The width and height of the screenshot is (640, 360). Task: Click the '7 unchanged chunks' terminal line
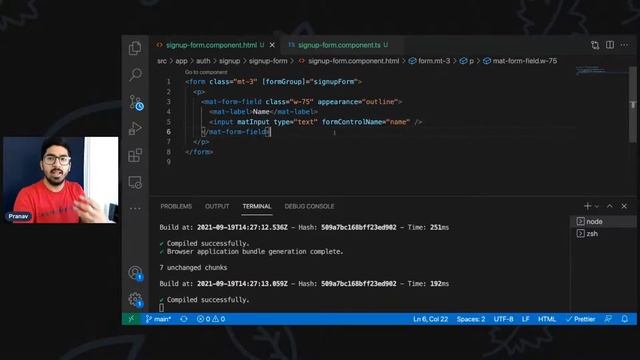193,268
